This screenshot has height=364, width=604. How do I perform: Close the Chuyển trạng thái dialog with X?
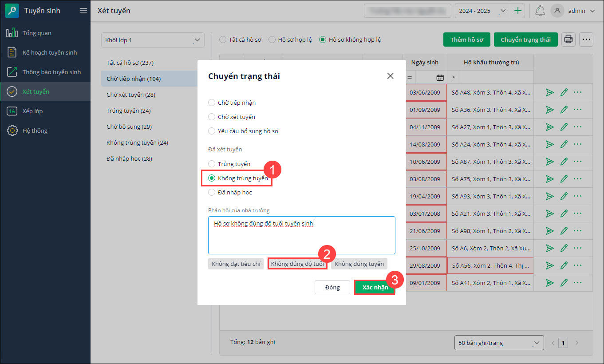click(390, 76)
